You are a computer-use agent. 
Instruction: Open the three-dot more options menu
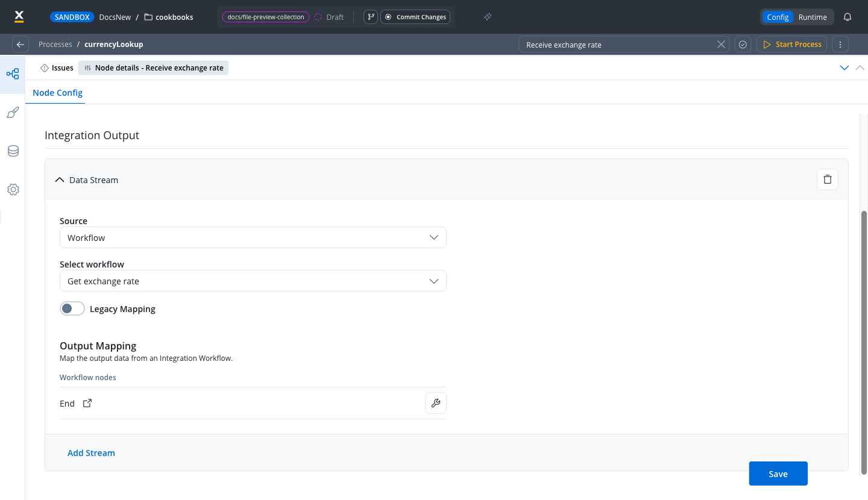pyautogui.click(x=840, y=45)
